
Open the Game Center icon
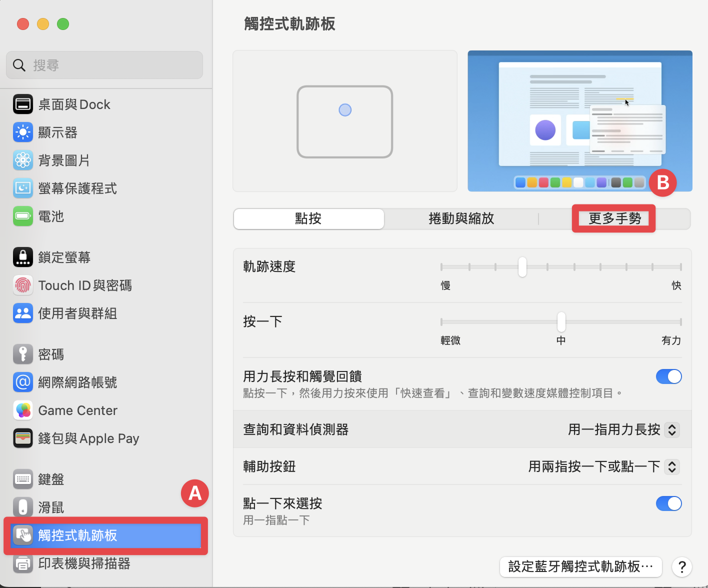click(x=23, y=410)
